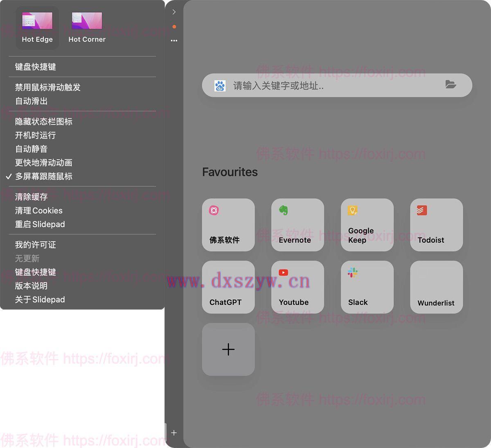Add a new favourite with plus tile
This screenshot has width=491, height=448.
(228, 349)
